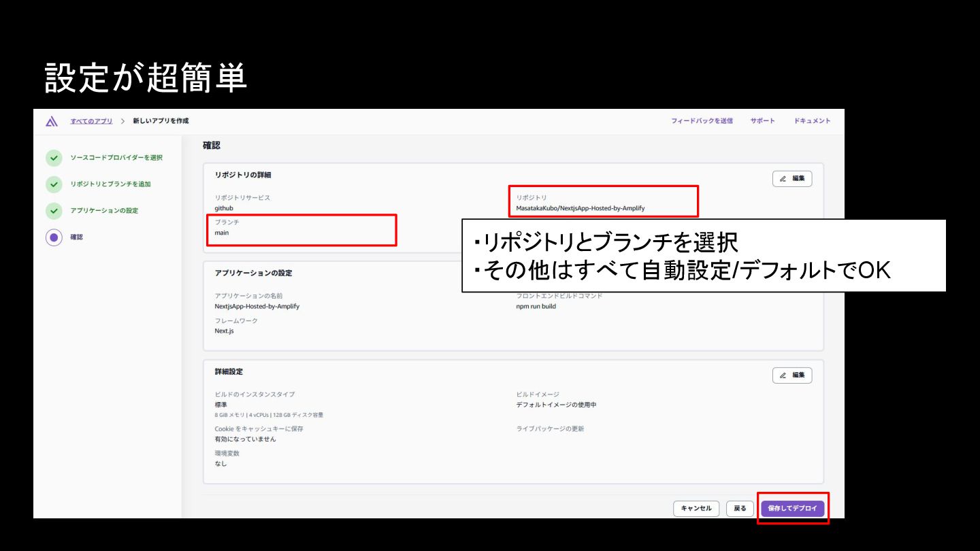This screenshot has height=551, width=980.
Task: Click the main branch value
Action: coord(222,233)
